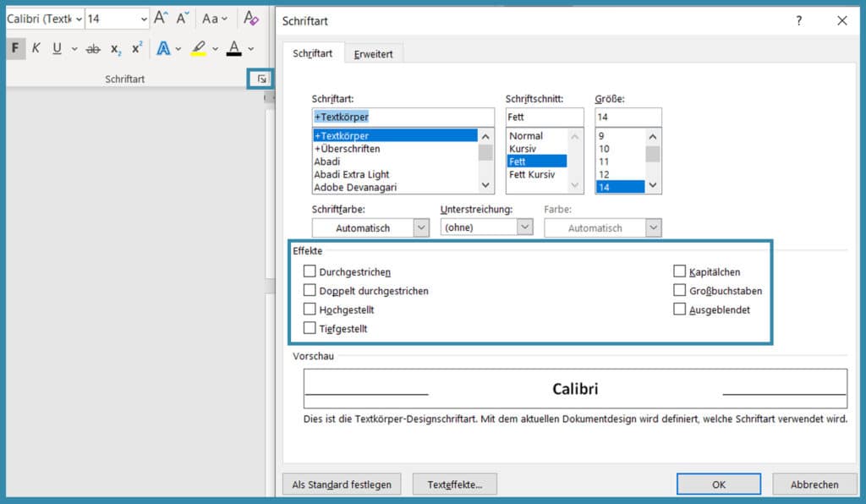Screen dimensions: 866x504
Task: Click Als Standard festlegen button
Action: pos(342,485)
